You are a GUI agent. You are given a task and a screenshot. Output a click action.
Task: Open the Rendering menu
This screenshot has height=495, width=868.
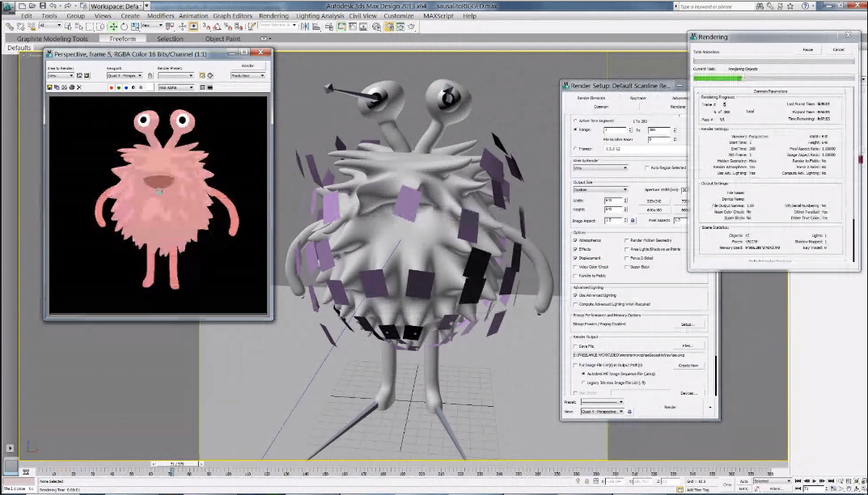click(273, 15)
